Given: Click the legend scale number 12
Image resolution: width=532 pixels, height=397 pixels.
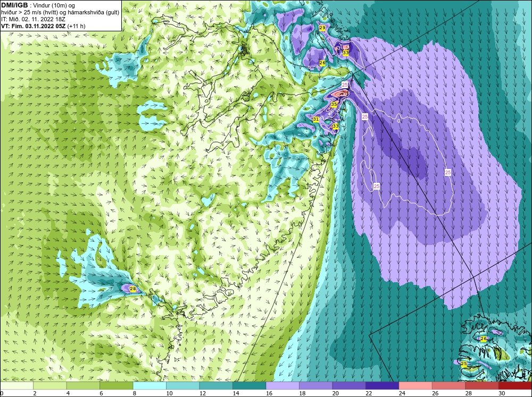Looking at the screenshot, I should [202, 393].
